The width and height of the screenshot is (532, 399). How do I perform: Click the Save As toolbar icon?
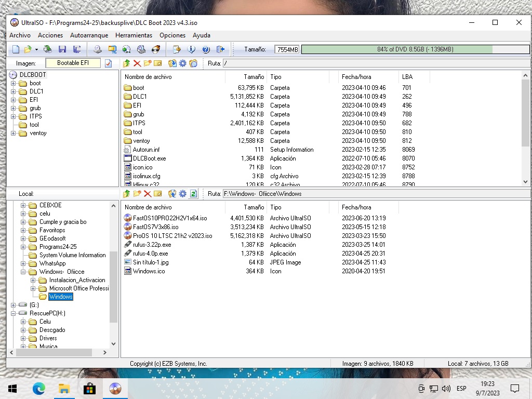(77, 49)
